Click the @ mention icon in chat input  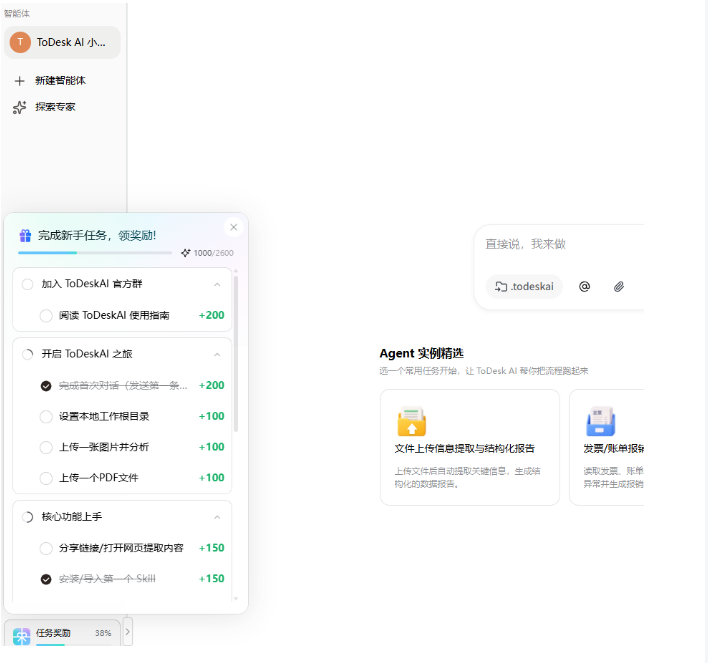tap(584, 286)
